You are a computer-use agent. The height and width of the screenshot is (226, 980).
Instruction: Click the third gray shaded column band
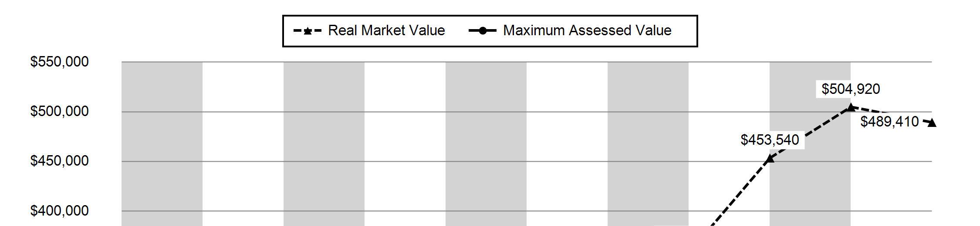[x=486, y=144]
